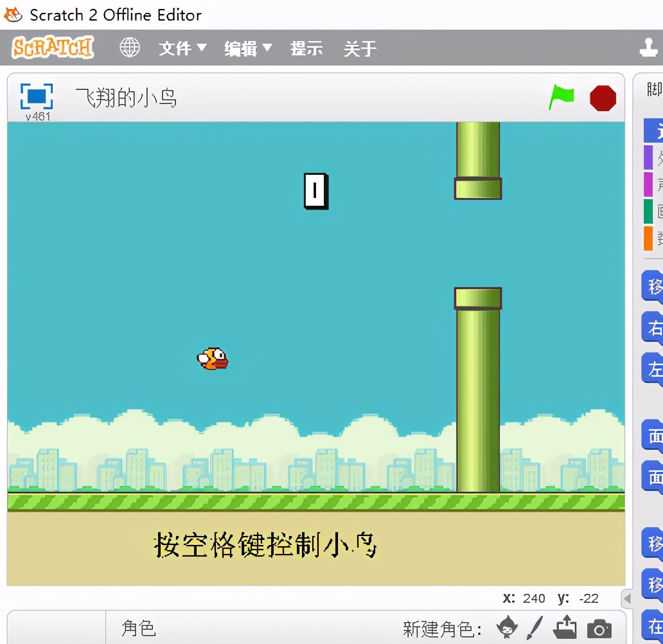Click the user account icon top right
Screen dimensions: 663x644
click(x=650, y=47)
